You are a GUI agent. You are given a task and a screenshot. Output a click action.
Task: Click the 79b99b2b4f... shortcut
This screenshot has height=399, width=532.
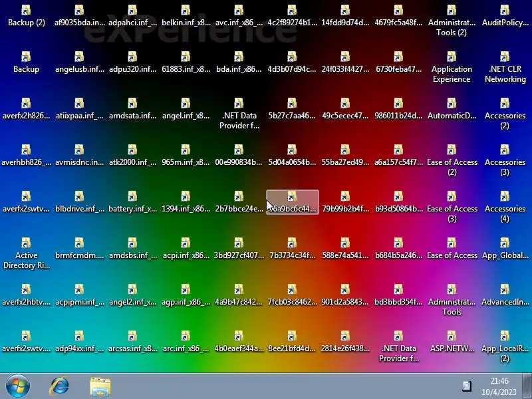click(345, 201)
